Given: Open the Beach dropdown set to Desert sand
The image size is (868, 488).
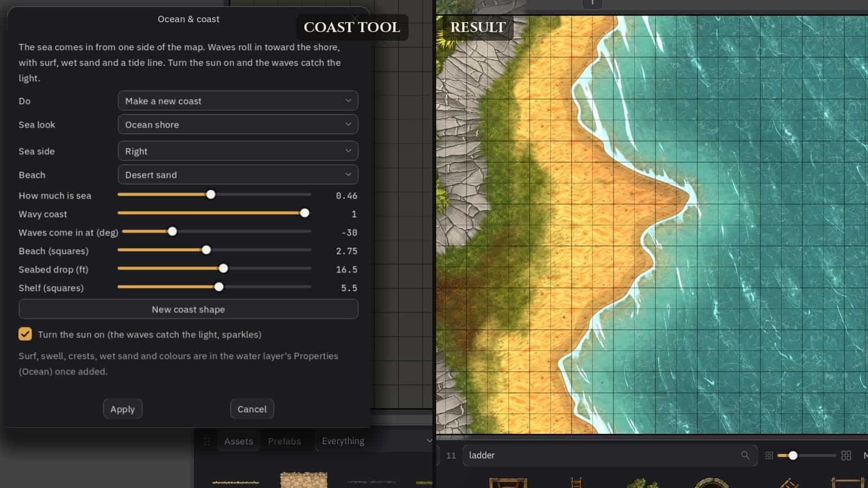Looking at the screenshot, I should [238, 175].
